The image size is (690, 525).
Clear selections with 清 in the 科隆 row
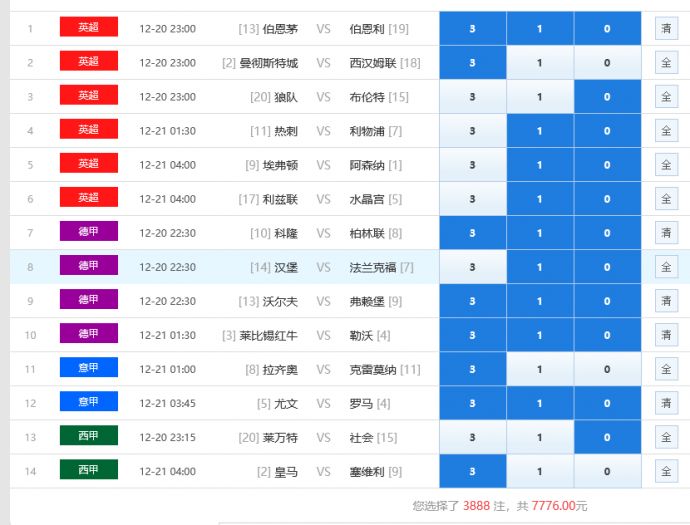(666, 233)
